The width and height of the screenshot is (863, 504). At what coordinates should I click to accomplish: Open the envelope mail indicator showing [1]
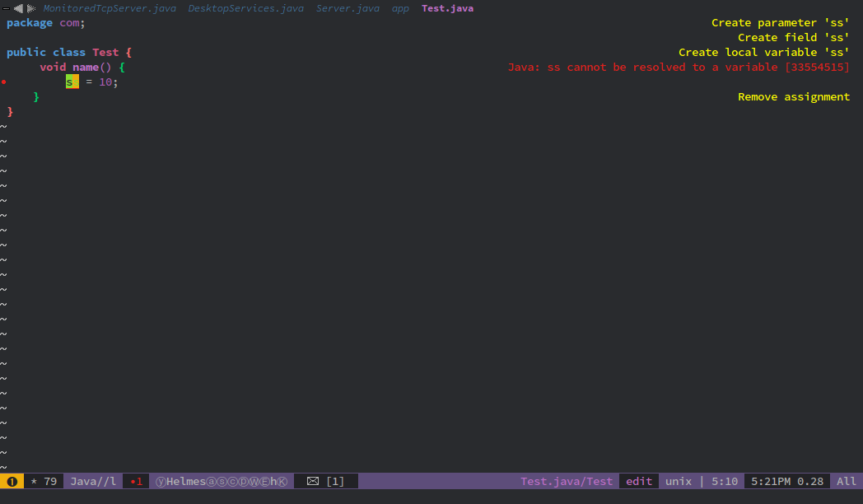313,481
